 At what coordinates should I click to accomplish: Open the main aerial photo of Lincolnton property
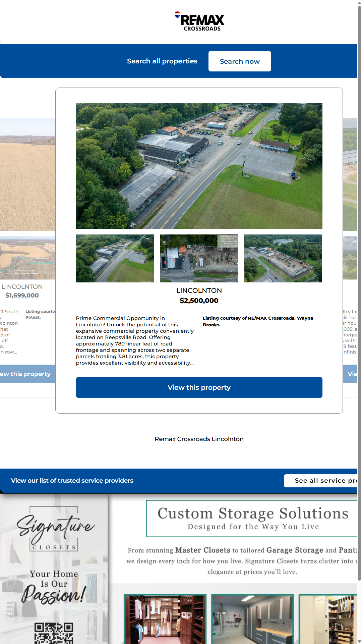pos(199,166)
